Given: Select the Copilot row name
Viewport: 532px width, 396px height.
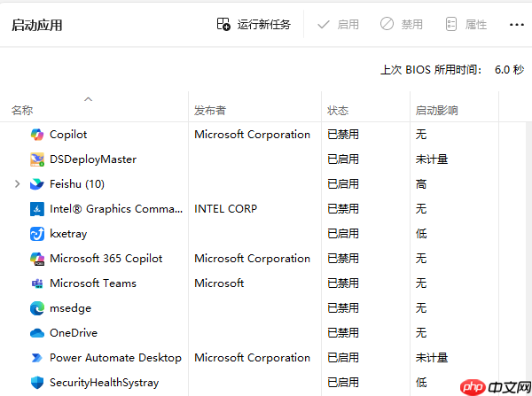Looking at the screenshot, I should coord(68,135).
